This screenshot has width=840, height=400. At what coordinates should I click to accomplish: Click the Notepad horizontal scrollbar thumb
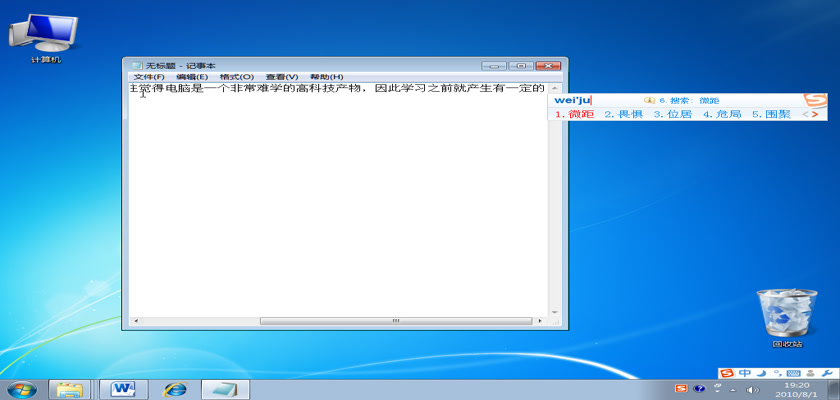pos(396,321)
